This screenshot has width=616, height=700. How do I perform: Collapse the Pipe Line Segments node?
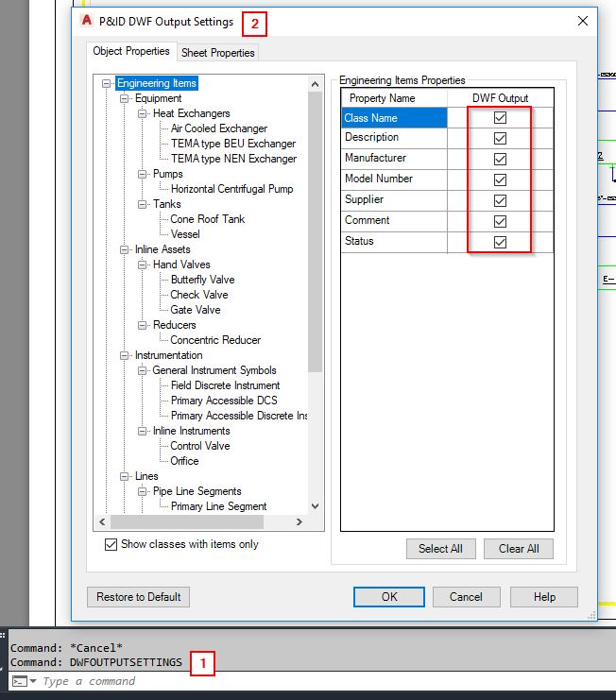[x=142, y=491]
